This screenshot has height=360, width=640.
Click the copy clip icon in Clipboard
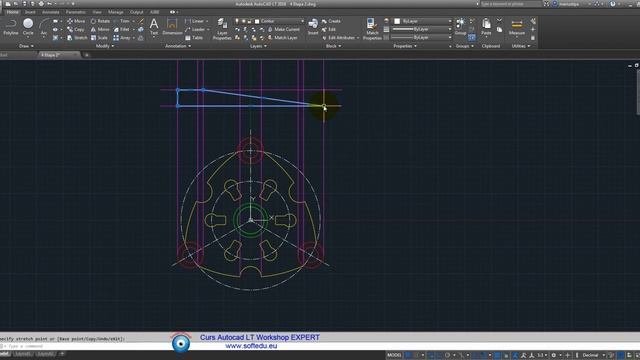coord(499,29)
